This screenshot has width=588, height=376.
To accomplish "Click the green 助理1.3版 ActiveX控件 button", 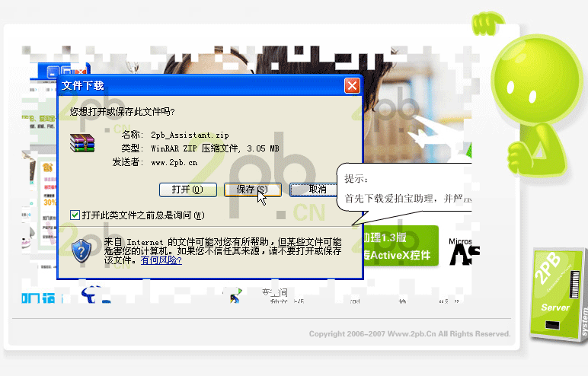I will coord(401,246).
